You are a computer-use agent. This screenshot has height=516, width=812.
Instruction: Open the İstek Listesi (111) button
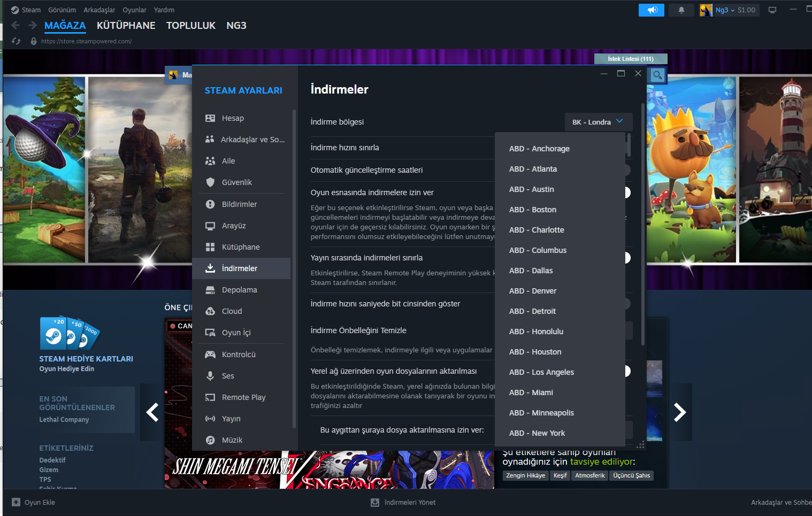pyautogui.click(x=631, y=59)
